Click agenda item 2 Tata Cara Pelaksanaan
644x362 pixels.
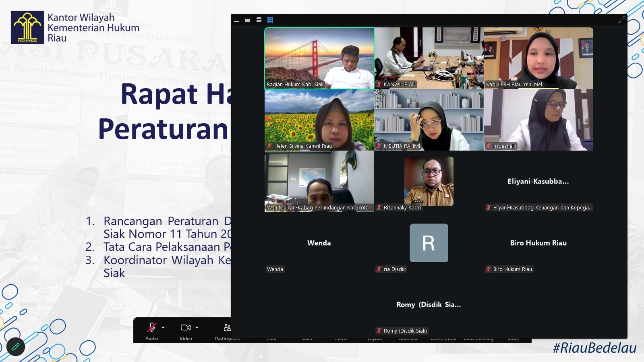(x=167, y=247)
